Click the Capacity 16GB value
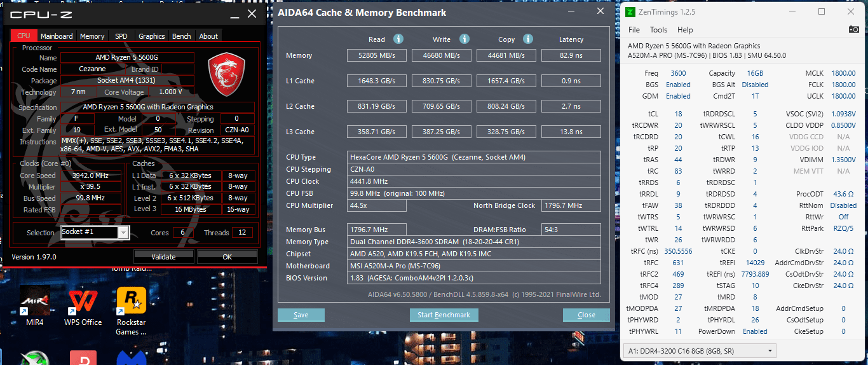Image resolution: width=868 pixels, height=365 pixels. click(x=755, y=73)
